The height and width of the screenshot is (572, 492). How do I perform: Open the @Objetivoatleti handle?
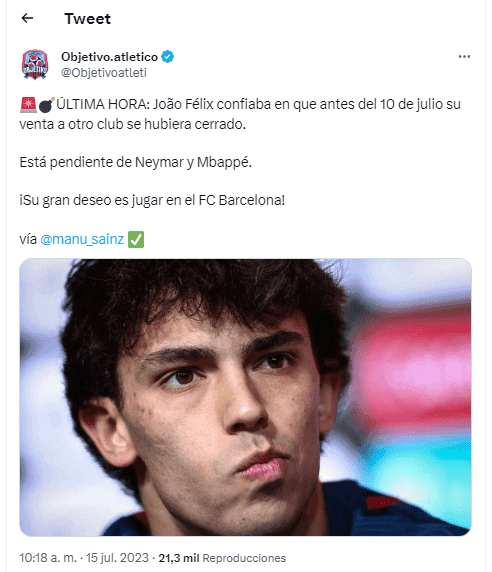(x=104, y=73)
